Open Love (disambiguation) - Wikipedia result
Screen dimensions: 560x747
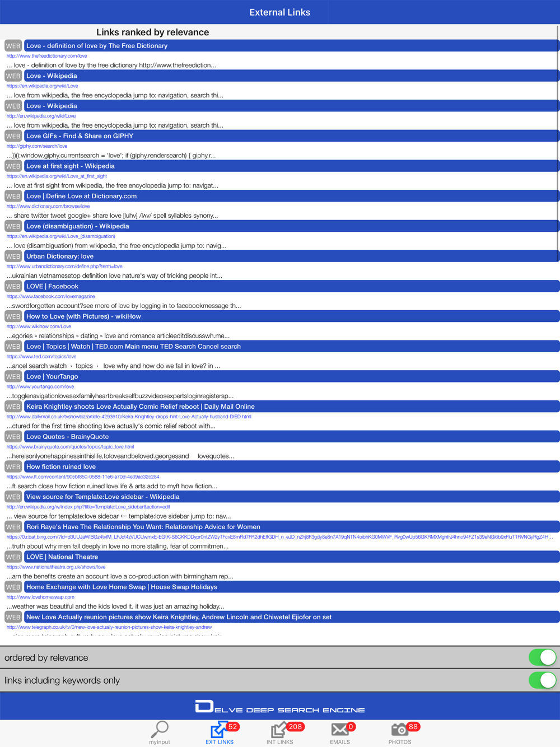pyautogui.click(x=292, y=226)
